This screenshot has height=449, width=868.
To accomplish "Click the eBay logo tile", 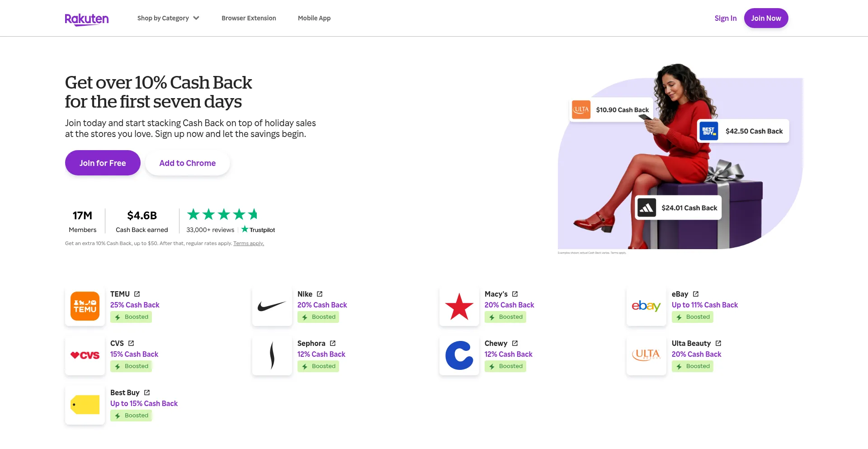I will click(646, 306).
